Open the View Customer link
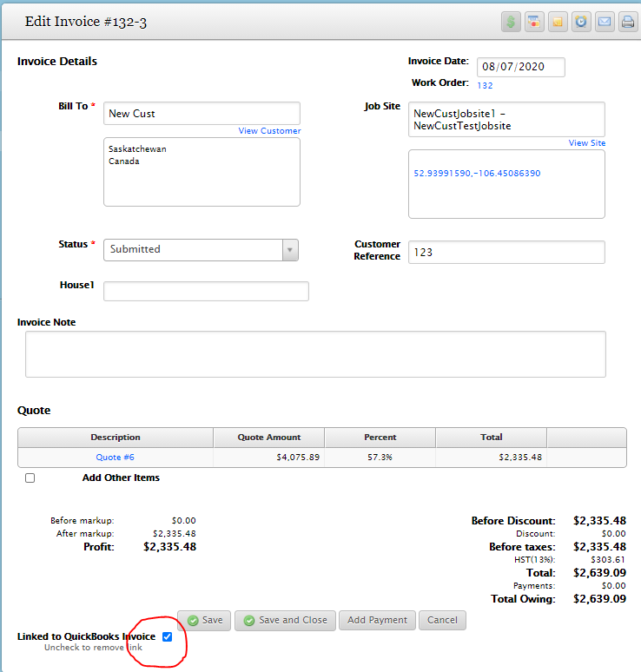The image size is (641, 672). click(270, 131)
